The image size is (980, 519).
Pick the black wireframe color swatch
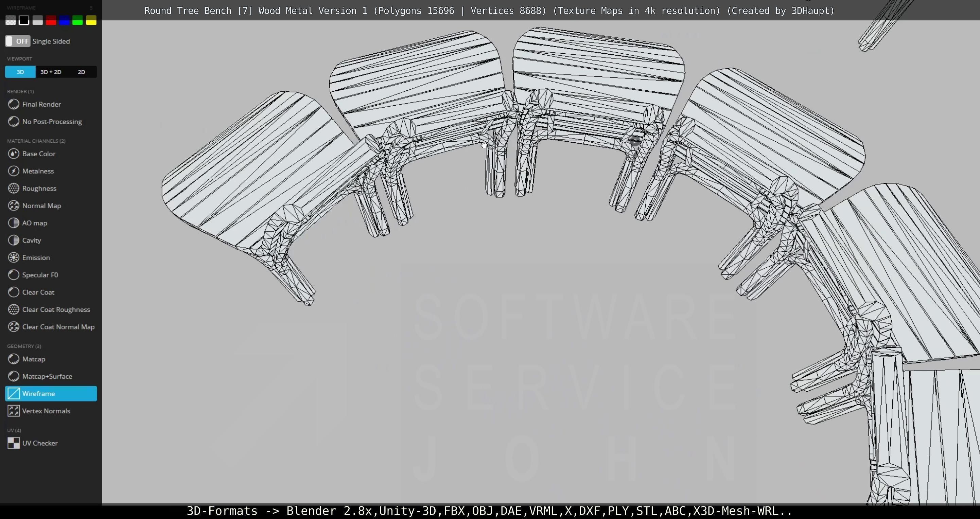coord(24,20)
